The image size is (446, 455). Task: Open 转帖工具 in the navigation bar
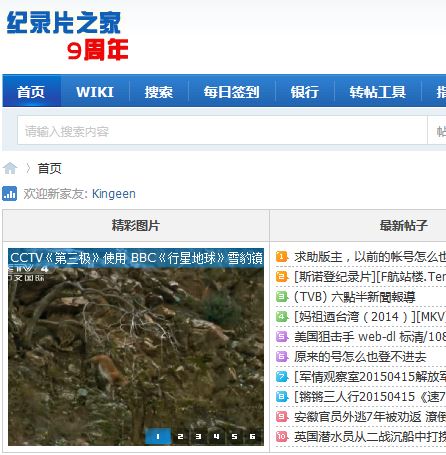378,92
